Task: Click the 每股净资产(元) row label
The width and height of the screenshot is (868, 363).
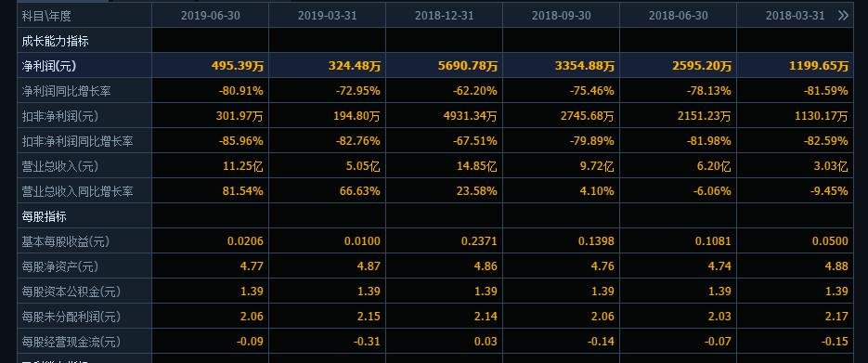Action: (59, 266)
